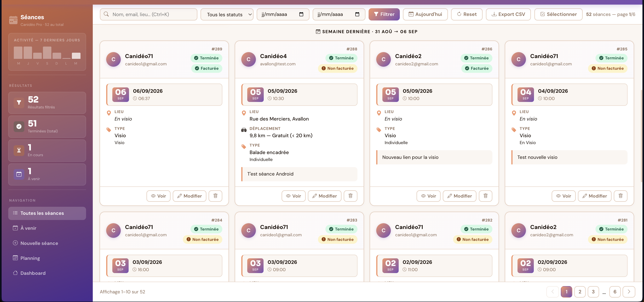The image size is (644, 302).
Task: Delete session #285 with trash icon
Action: tap(620, 196)
